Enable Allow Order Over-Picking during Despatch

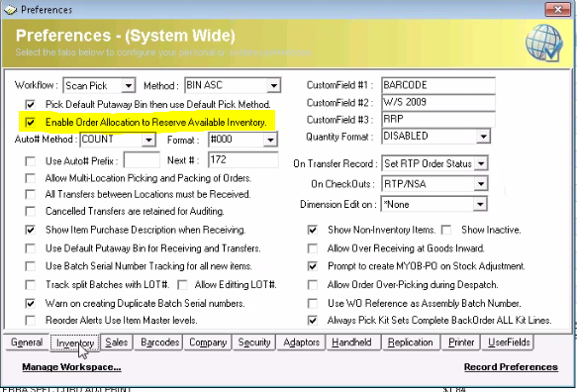pos(313,285)
